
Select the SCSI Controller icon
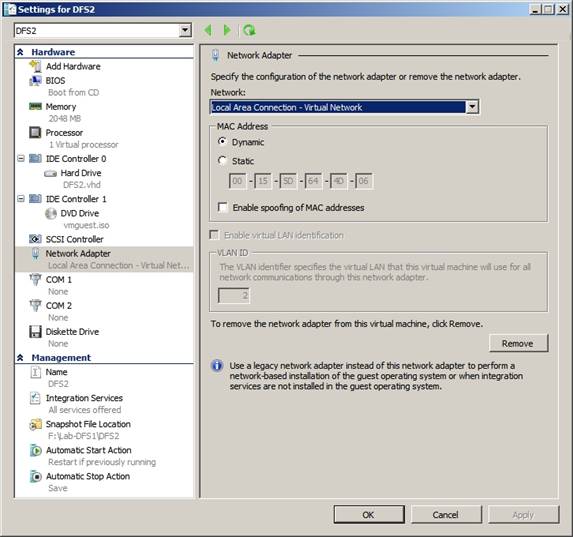(35, 239)
